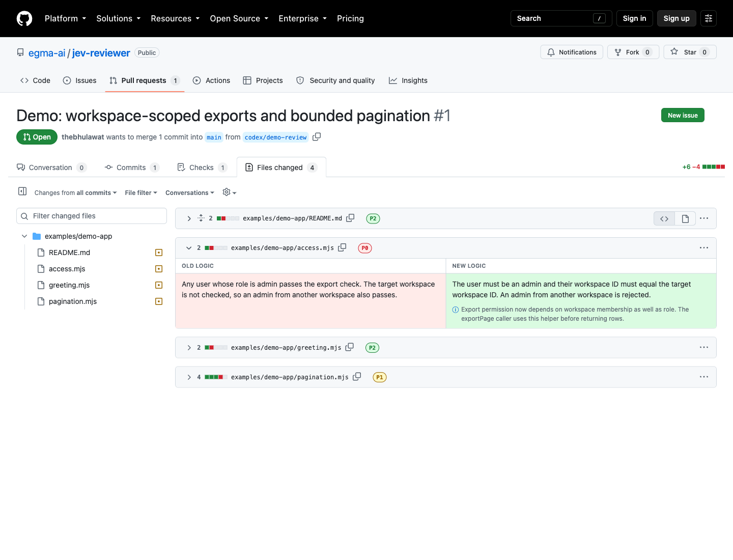The width and height of the screenshot is (733, 560).
Task: Copy access.mjs file path icon
Action: (342, 247)
